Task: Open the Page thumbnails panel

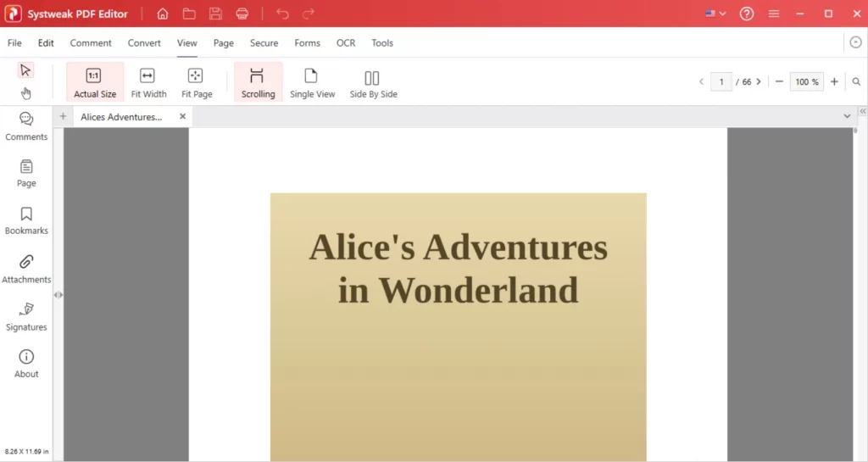Action: click(x=26, y=173)
